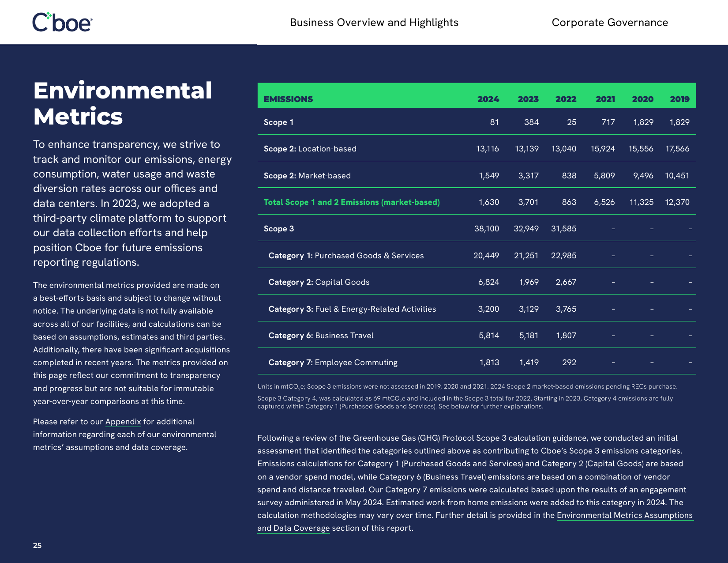Click the Cboe logo
The image size is (728, 563).
click(x=62, y=22)
